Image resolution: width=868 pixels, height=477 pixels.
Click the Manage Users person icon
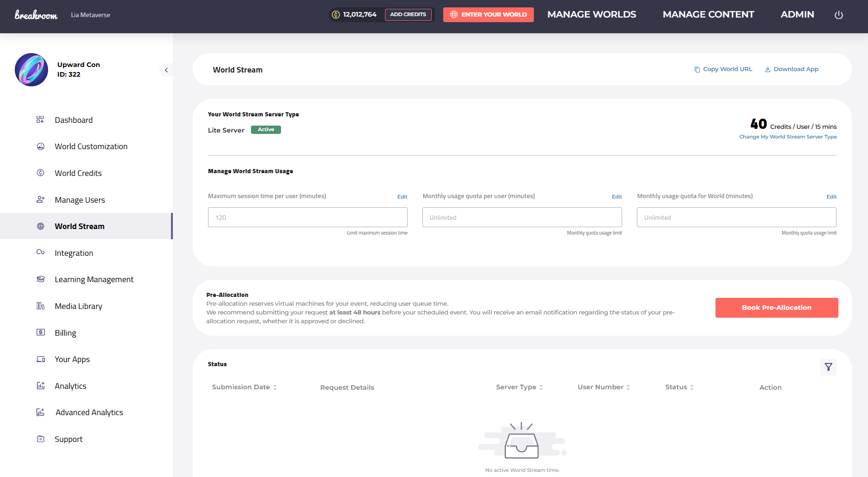tap(41, 199)
